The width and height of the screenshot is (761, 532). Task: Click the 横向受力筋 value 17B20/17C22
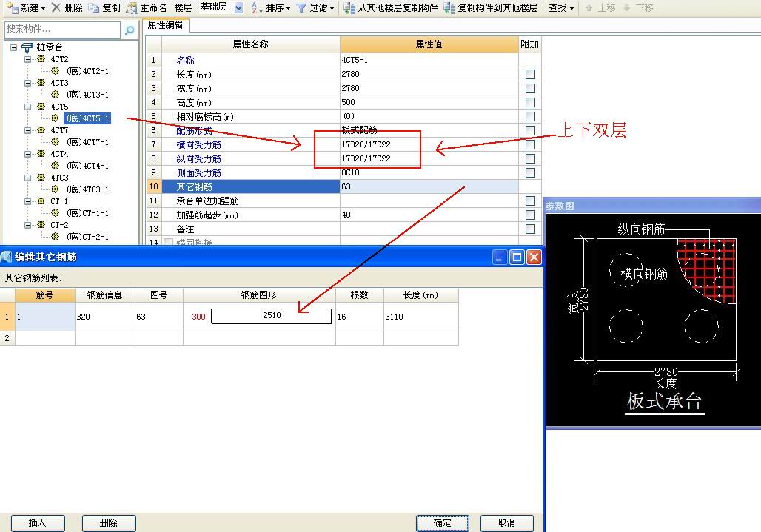(429, 144)
